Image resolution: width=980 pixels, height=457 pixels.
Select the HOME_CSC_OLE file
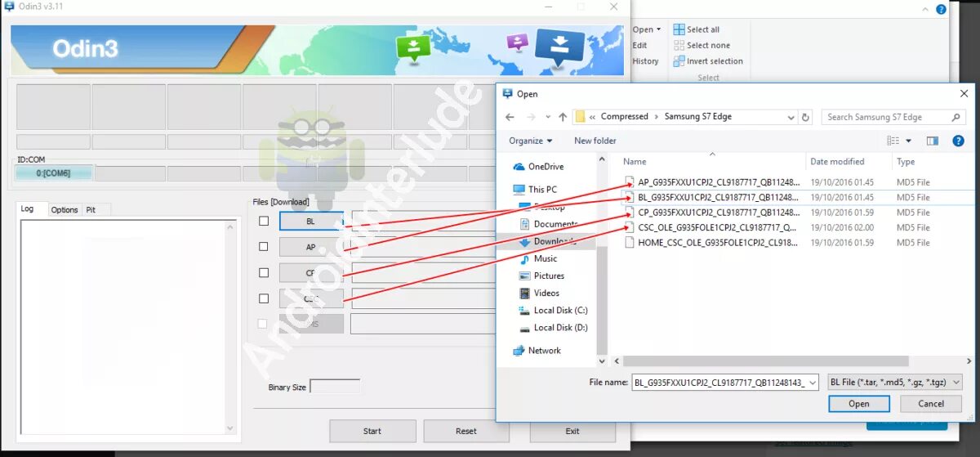coord(717,243)
